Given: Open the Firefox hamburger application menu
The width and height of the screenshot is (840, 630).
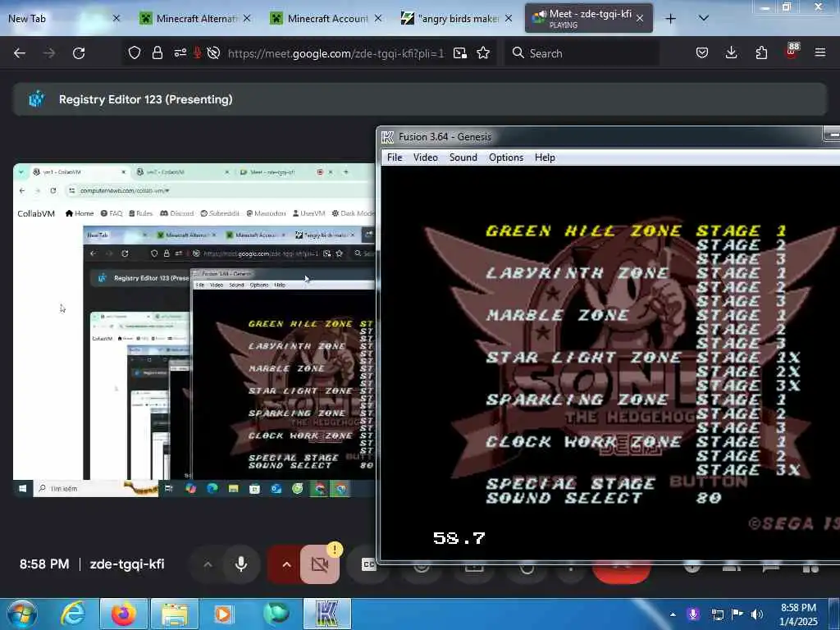Looking at the screenshot, I should coord(820,52).
